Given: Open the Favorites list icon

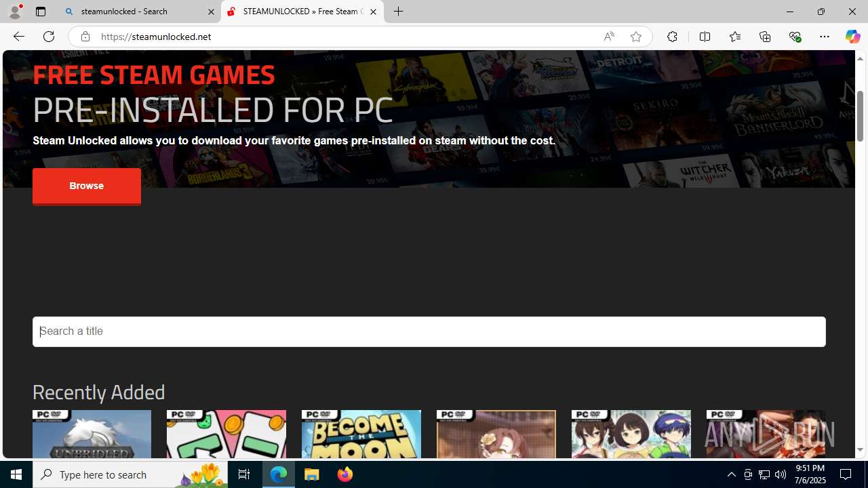Looking at the screenshot, I should [x=734, y=37].
